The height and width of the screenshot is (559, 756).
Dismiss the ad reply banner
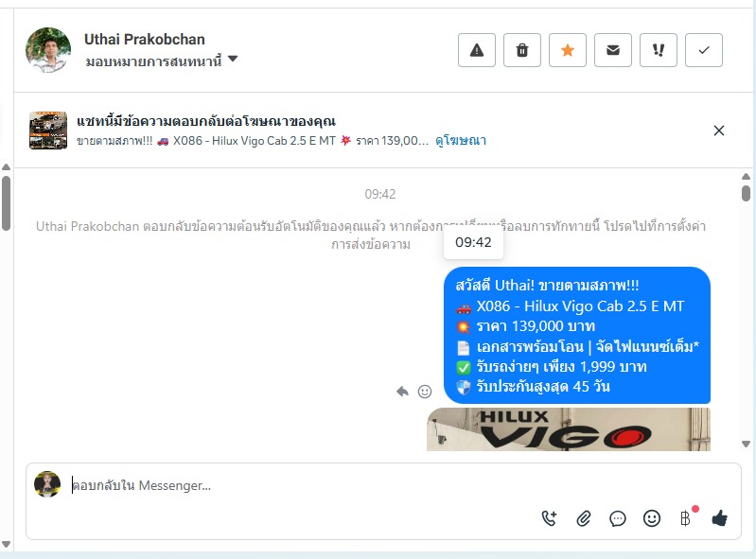pyautogui.click(x=719, y=131)
